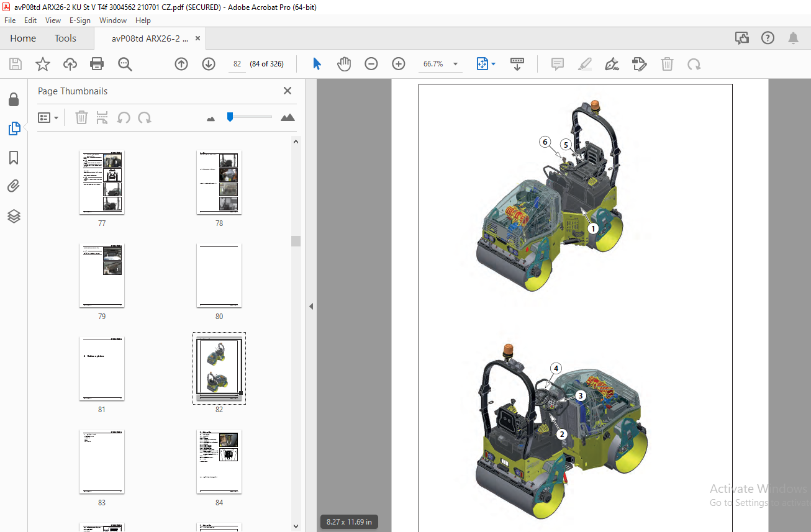Add bookmark with the star icon

click(42, 64)
